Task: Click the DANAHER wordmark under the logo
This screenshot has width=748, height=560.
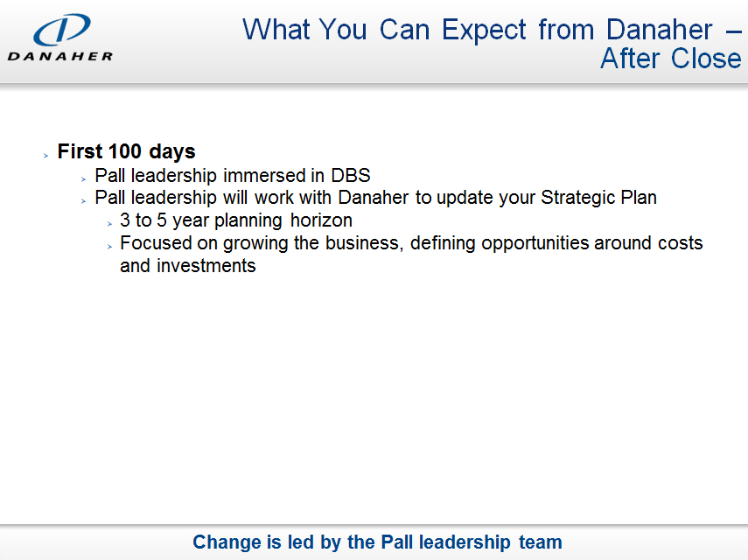Action: click(x=60, y=57)
